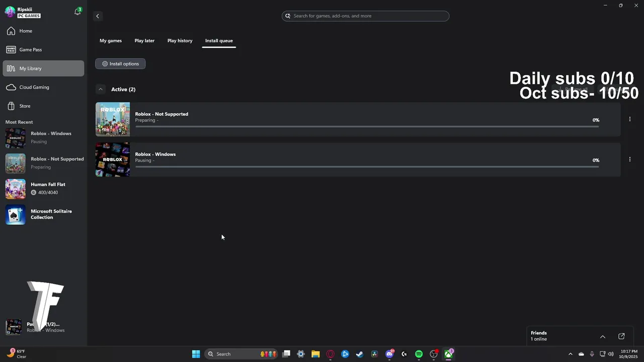Viewport: 644px width, 362px height.
Task: Open Game Pass from the sidebar
Action: [x=43, y=50]
